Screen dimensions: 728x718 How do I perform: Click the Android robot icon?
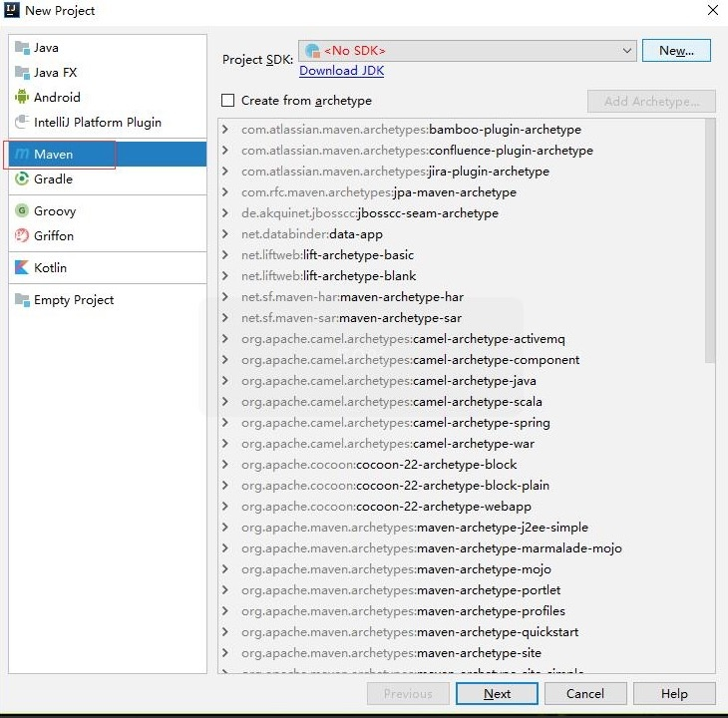click(22, 97)
